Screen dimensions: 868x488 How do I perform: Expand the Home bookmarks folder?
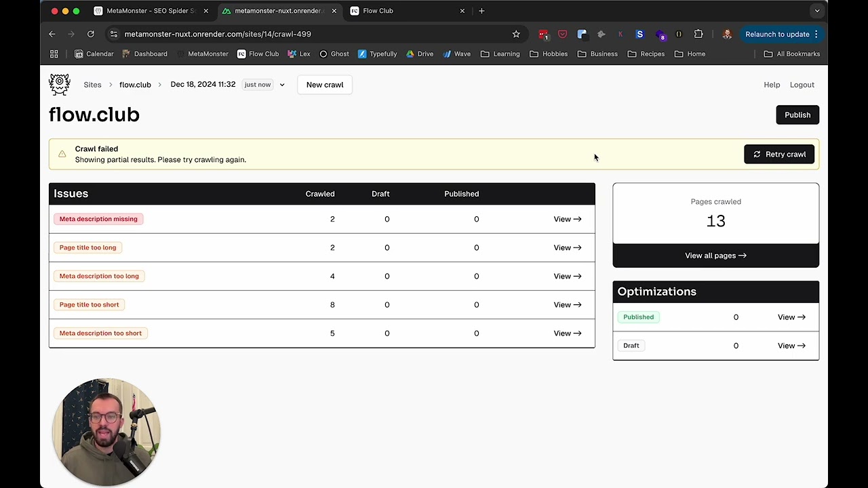click(x=690, y=54)
